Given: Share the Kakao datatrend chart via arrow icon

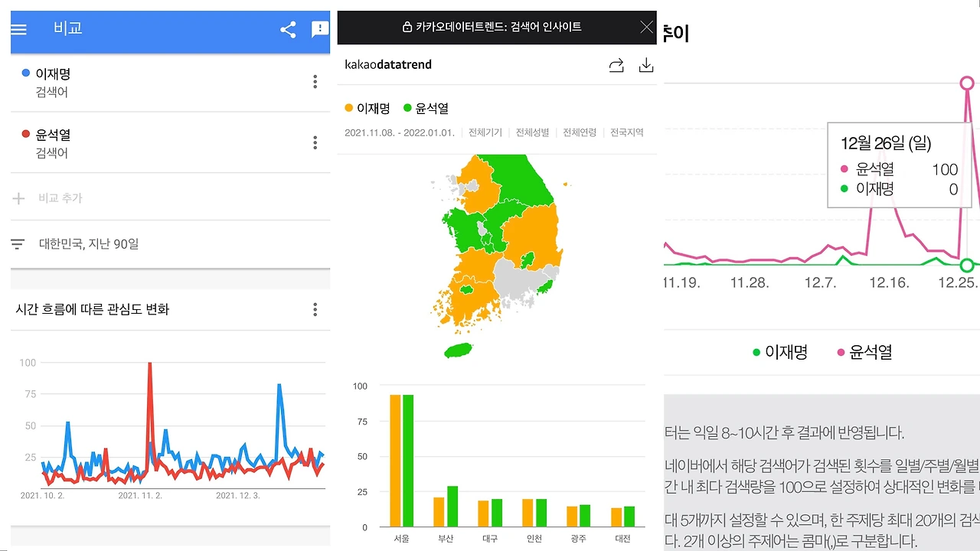Looking at the screenshot, I should click(616, 66).
